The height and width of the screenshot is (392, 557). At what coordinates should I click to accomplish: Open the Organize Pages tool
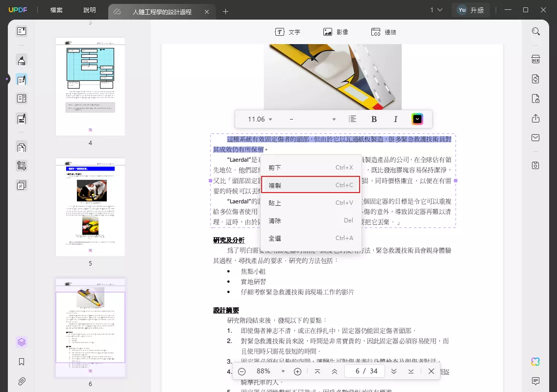tap(21, 147)
